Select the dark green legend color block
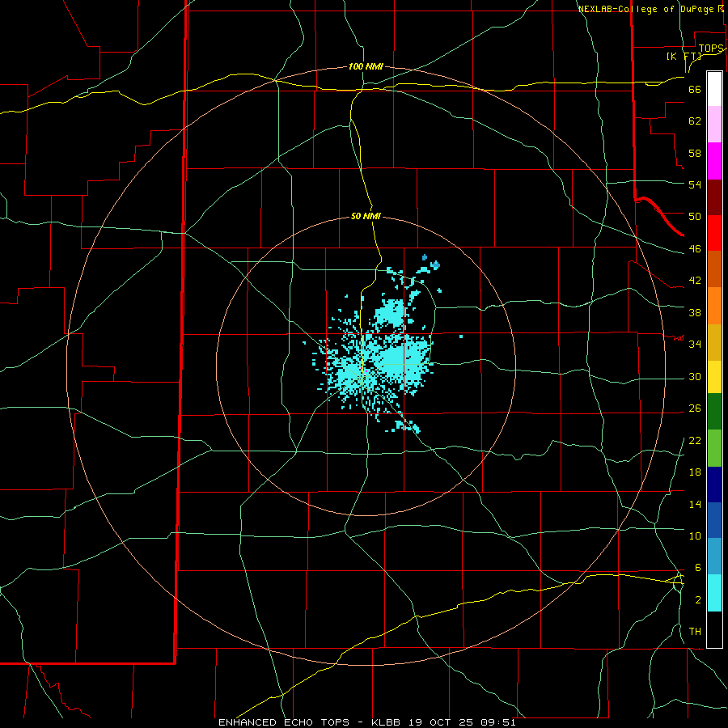728x728 pixels. click(x=714, y=412)
